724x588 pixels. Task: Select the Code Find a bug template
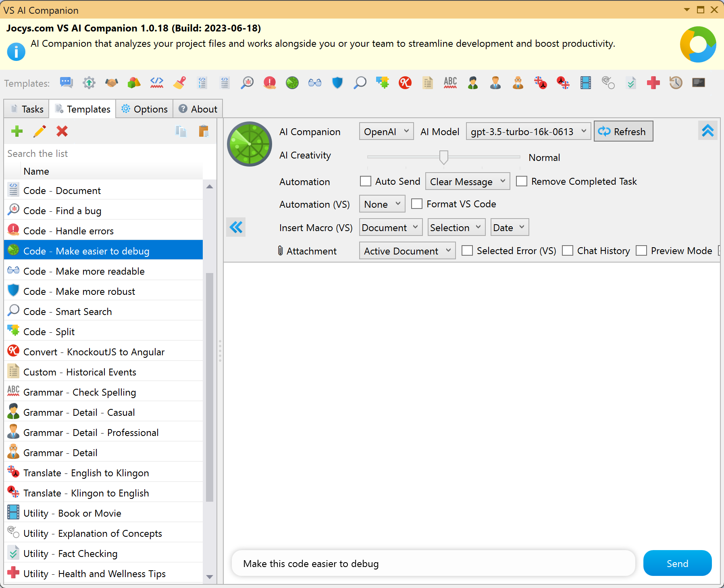pos(77,210)
